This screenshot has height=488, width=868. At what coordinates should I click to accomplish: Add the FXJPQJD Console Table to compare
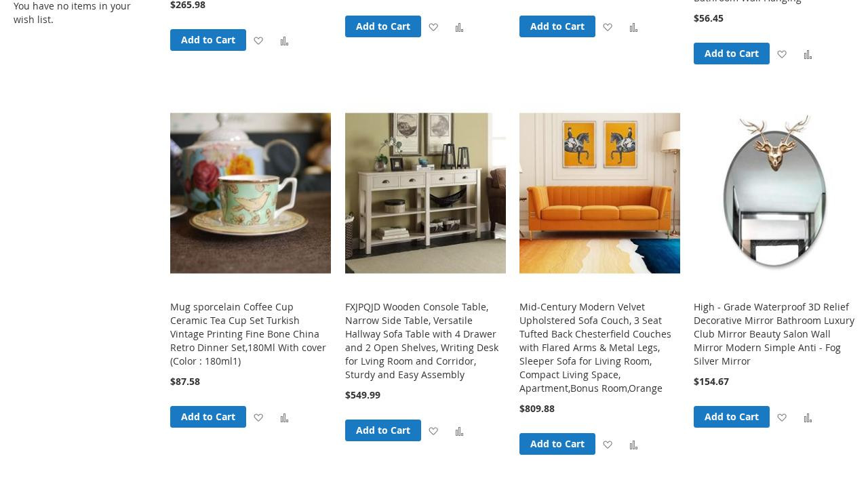(459, 431)
